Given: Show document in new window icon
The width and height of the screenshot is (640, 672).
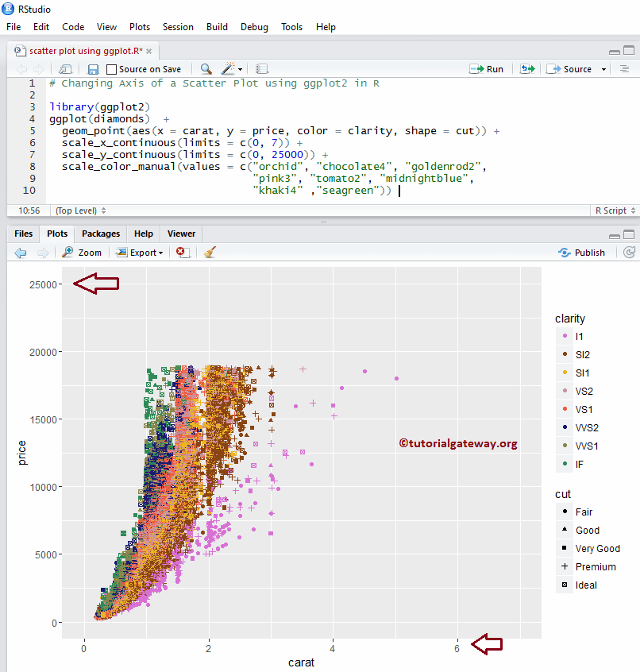Looking at the screenshot, I should [65, 69].
